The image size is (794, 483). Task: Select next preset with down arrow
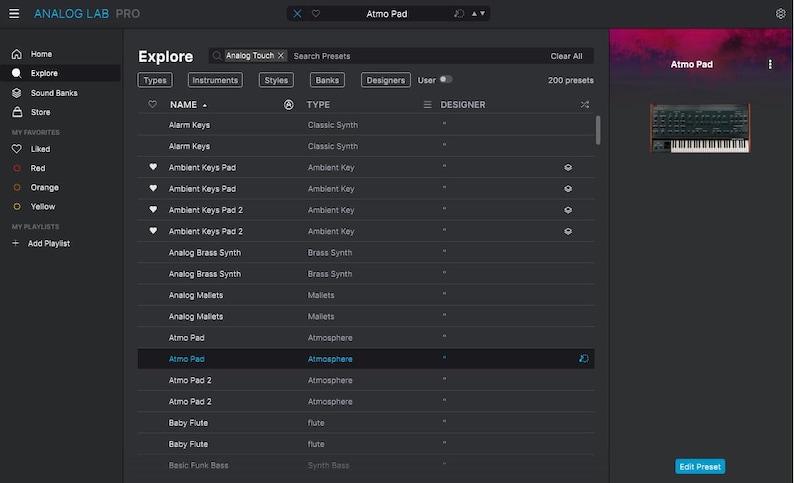(x=482, y=14)
